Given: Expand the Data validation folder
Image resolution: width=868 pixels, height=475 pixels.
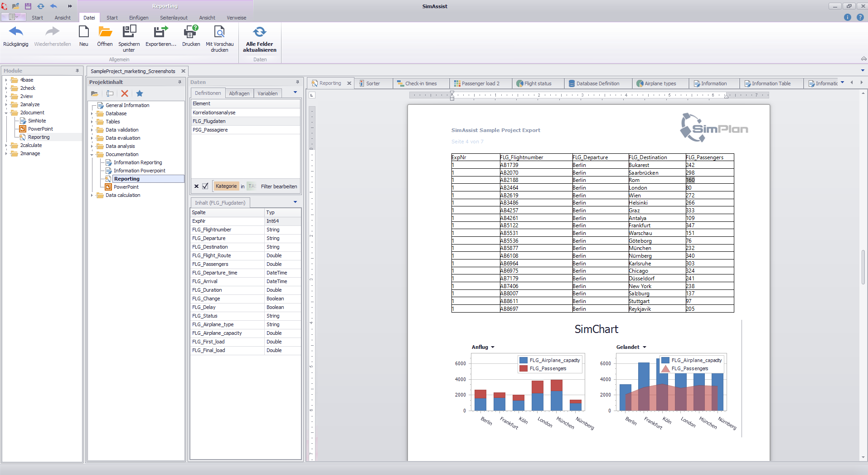Looking at the screenshot, I should 92,130.
